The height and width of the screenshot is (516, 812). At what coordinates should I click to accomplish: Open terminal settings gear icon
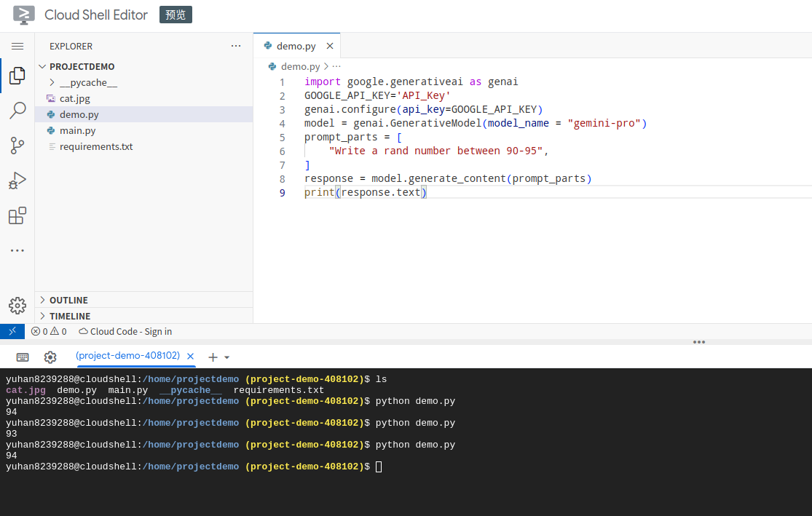(x=50, y=357)
